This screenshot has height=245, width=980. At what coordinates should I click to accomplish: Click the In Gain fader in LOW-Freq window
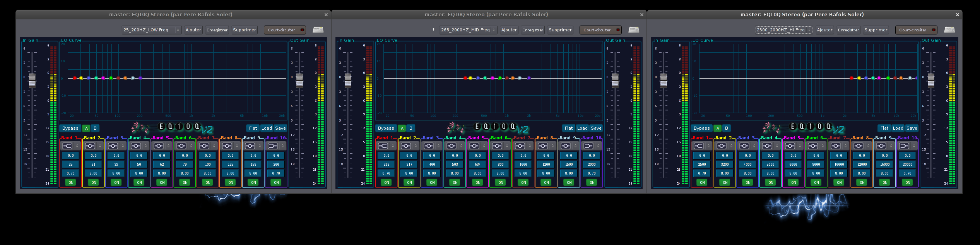[32, 81]
